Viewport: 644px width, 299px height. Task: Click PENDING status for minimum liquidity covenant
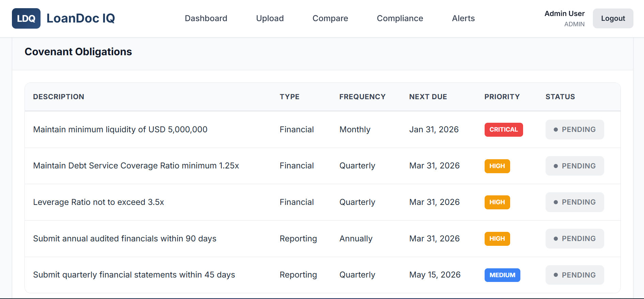pos(575,130)
